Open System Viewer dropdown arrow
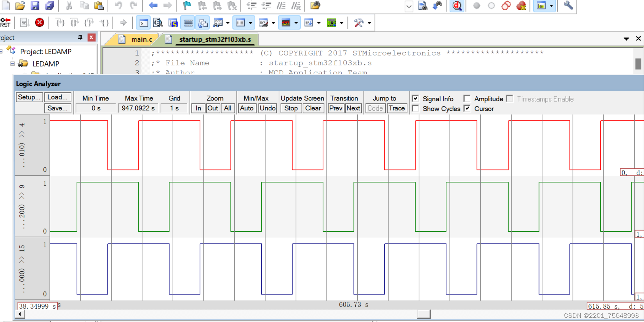Viewport: 644px width, 322px height. (342, 23)
